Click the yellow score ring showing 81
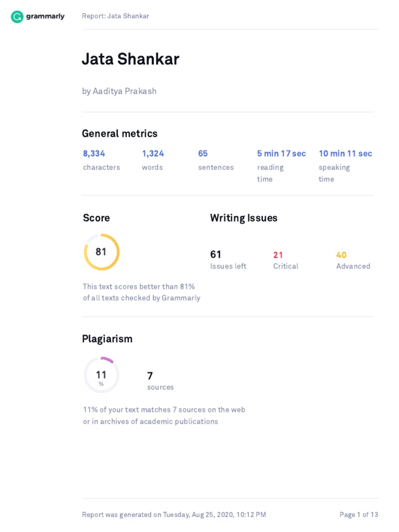 coord(101,252)
